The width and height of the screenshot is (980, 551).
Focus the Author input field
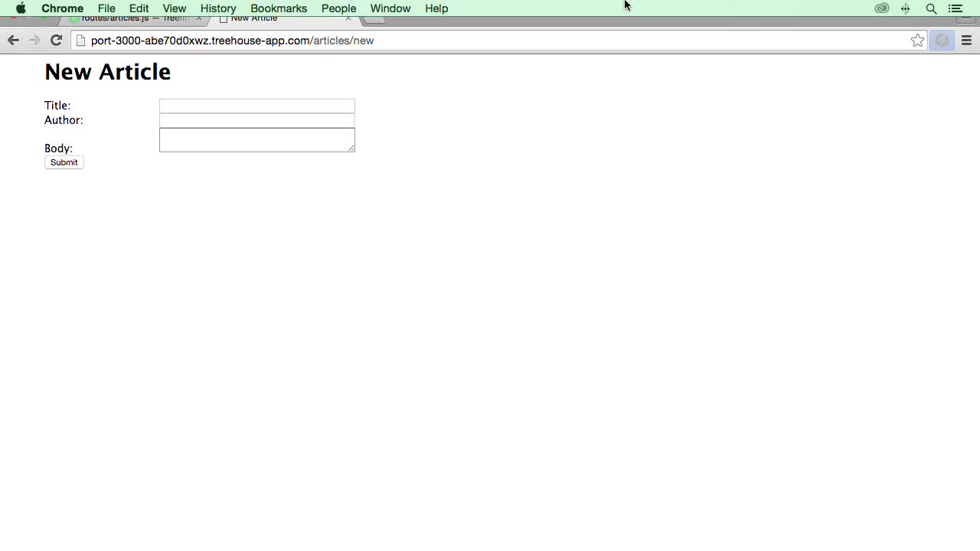pos(257,120)
